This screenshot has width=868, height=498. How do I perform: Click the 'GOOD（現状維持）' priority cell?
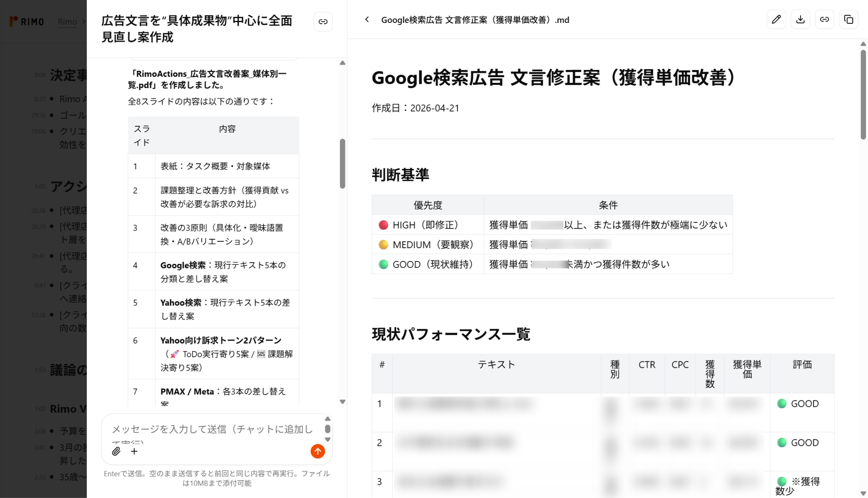[x=428, y=264]
